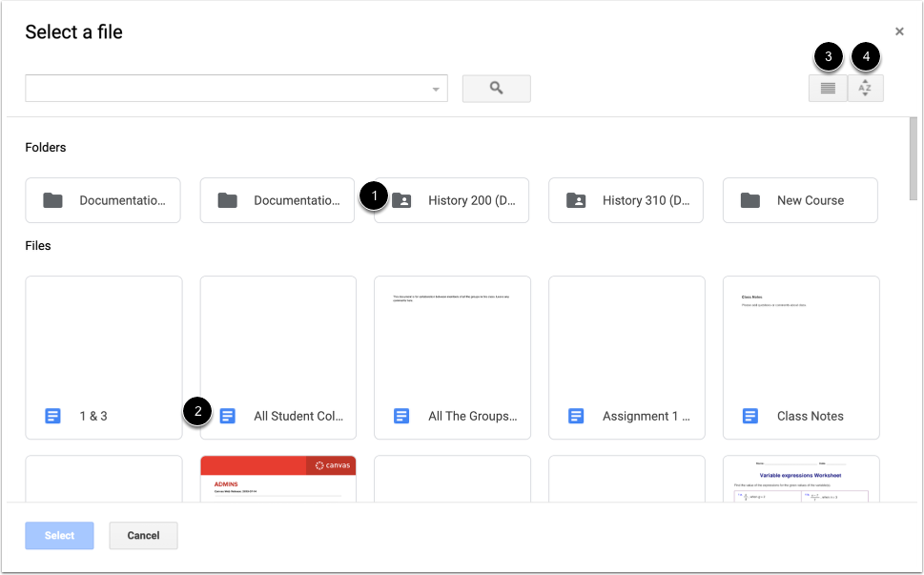This screenshot has width=924, height=575.
Task: Click the Docs icon on All The Groups file
Action: coord(401,416)
